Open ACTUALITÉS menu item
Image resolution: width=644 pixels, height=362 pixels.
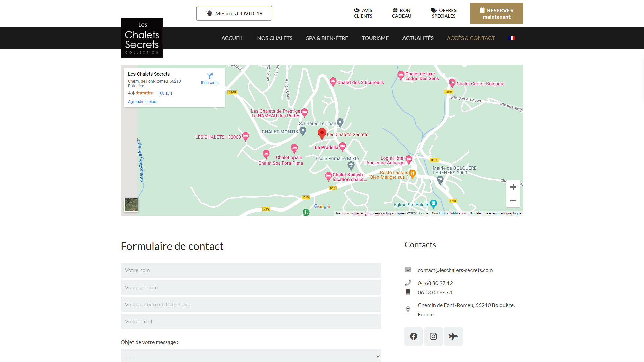click(x=418, y=38)
